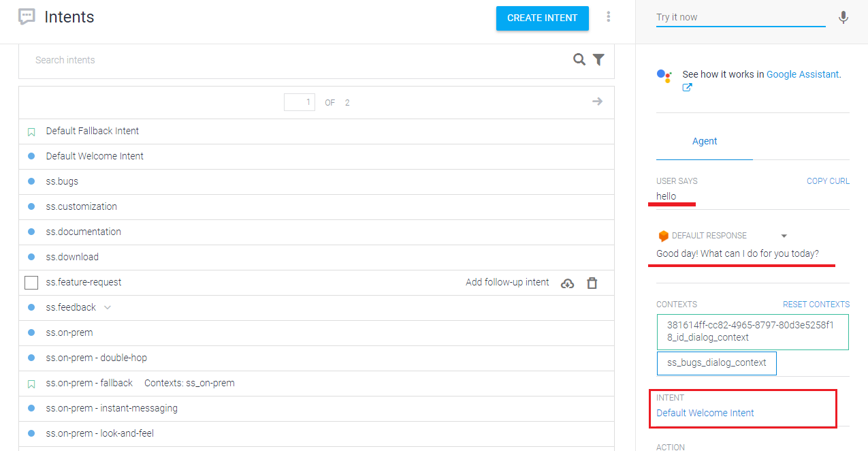Screen dimensions: 868x451
Task: Click the Copy Curl link
Action: 828,181
